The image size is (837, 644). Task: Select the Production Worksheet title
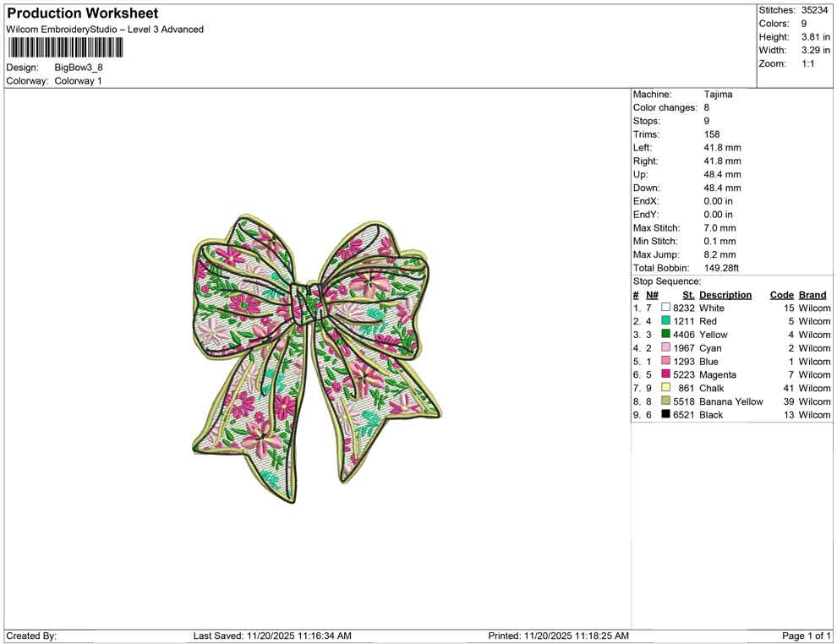coord(82,14)
